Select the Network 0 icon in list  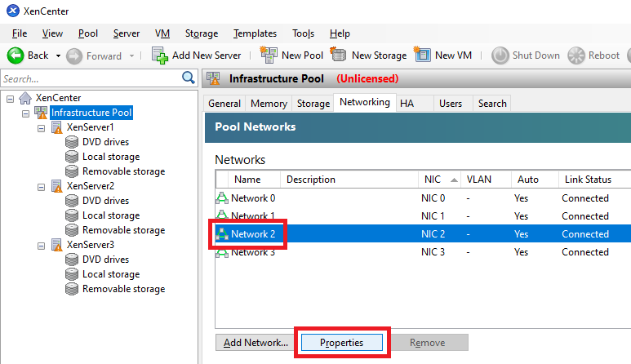[222, 198]
